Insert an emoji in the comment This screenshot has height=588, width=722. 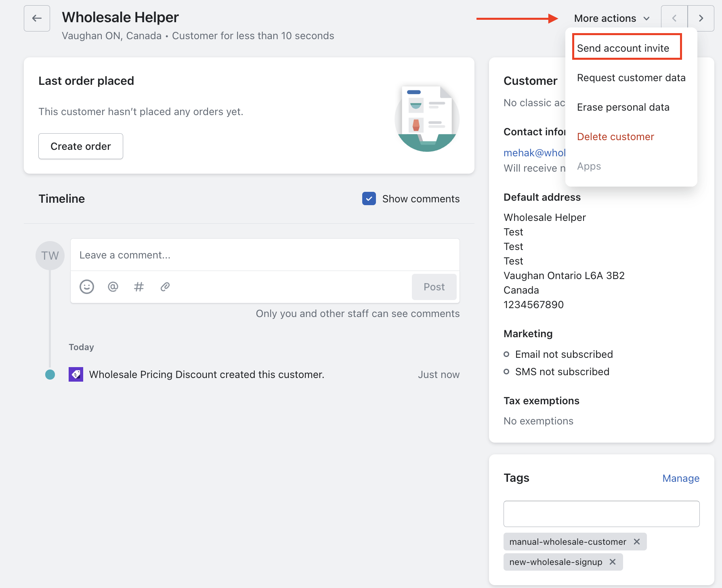(87, 287)
